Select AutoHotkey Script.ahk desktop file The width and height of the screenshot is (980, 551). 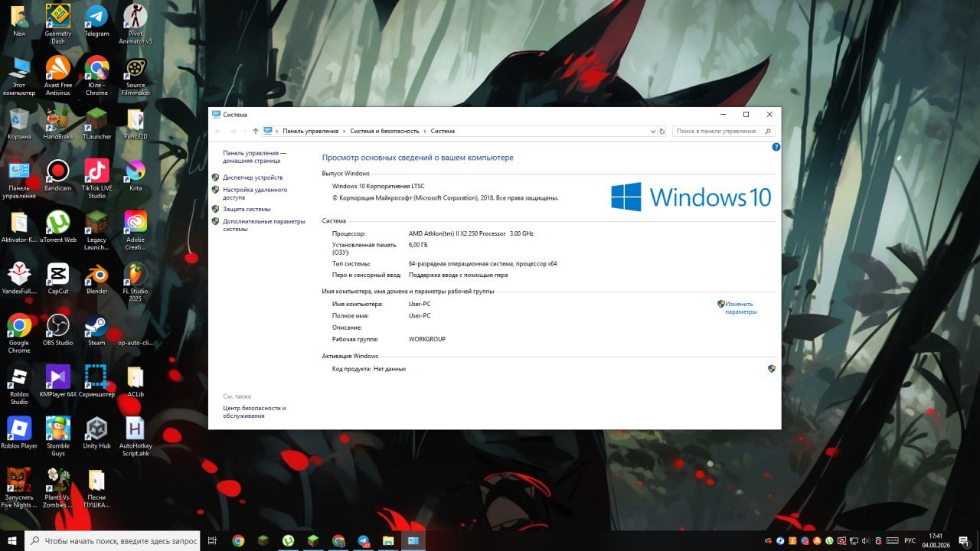coord(136,435)
